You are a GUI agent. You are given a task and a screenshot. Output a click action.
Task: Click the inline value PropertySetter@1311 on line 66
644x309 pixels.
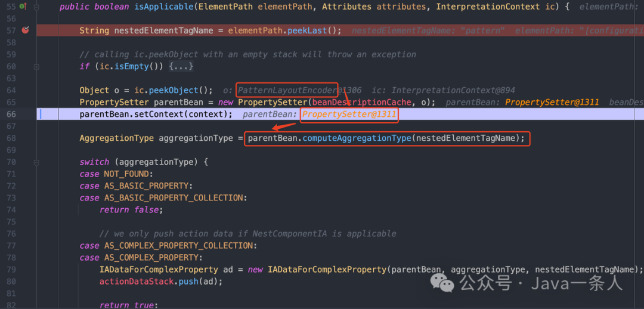[x=349, y=114]
